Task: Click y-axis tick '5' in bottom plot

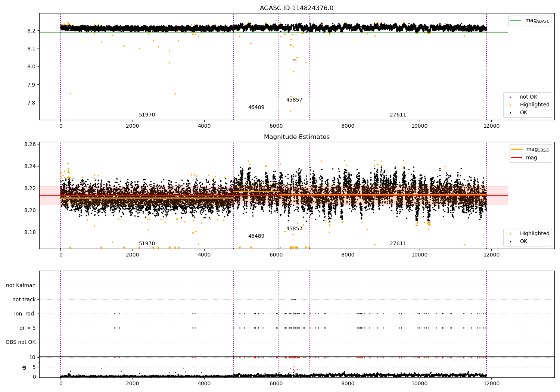Action: pos(34,367)
